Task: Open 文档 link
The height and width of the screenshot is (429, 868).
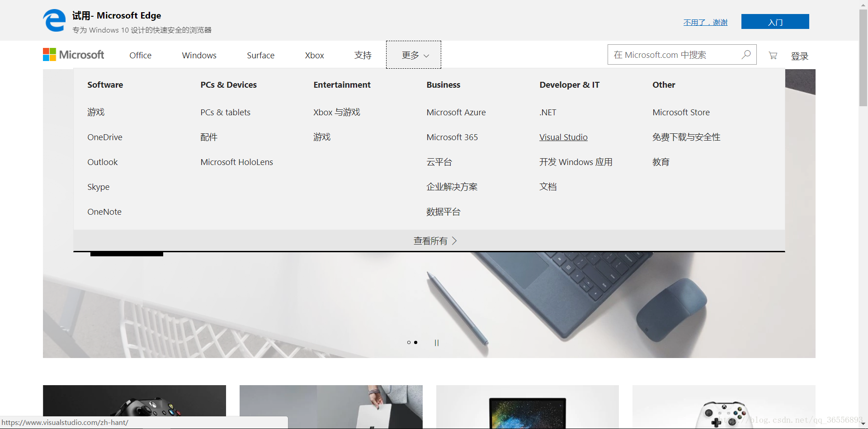Action: (x=548, y=187)
